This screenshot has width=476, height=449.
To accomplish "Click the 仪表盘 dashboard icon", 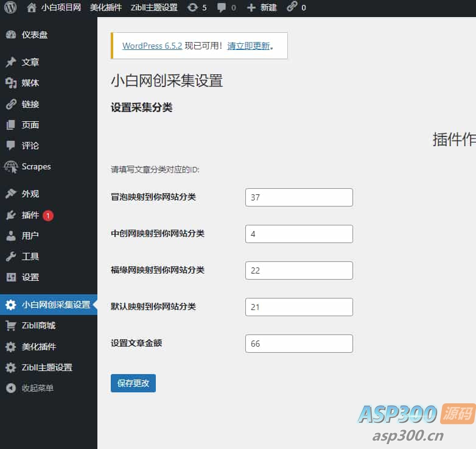I will (x=11, y=35).
